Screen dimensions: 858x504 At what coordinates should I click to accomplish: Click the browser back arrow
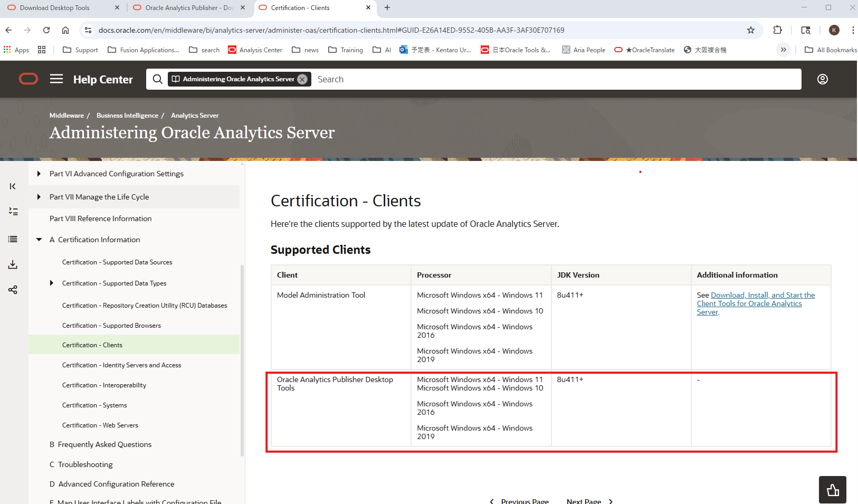[8, 30]
